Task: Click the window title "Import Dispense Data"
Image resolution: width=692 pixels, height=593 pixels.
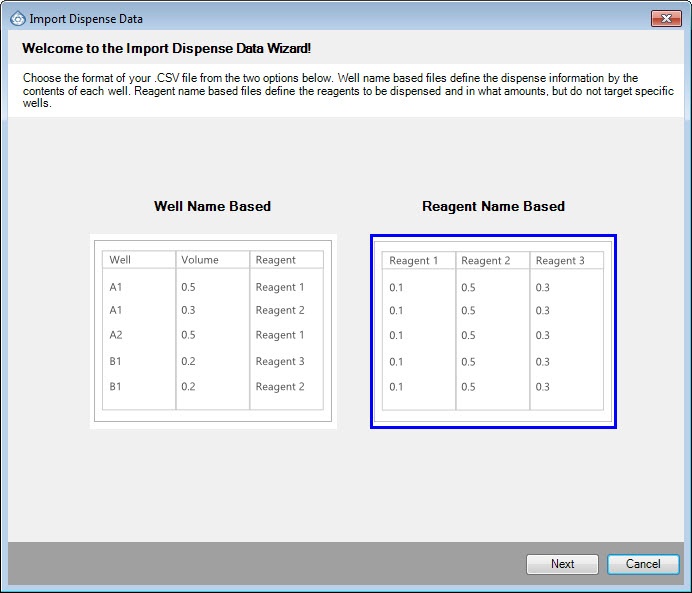Action: point(86,18)
